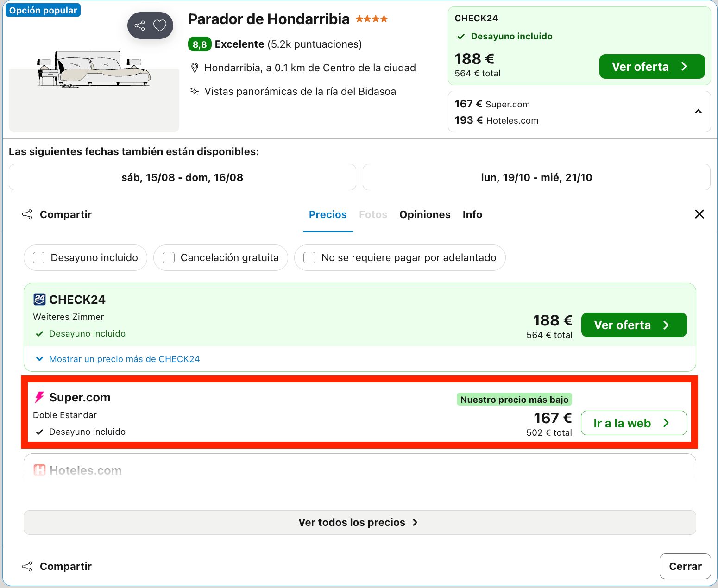
Task: Enable the Desayuno incluido filter checkbox
Action: point(39,258)
